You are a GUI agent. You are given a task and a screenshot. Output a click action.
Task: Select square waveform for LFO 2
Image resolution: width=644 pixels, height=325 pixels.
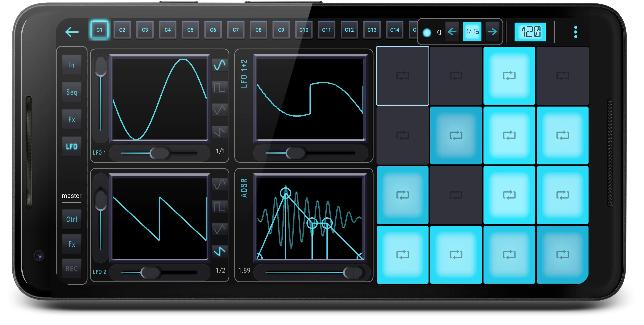[219, 207]
